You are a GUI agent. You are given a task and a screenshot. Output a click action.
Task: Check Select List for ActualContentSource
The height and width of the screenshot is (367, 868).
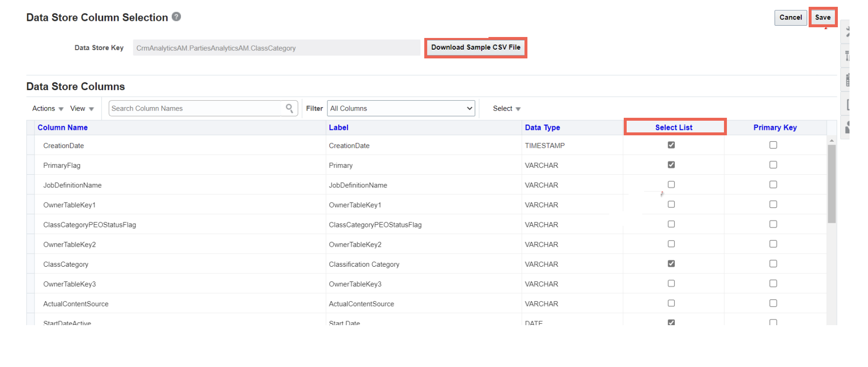[671, 303]
